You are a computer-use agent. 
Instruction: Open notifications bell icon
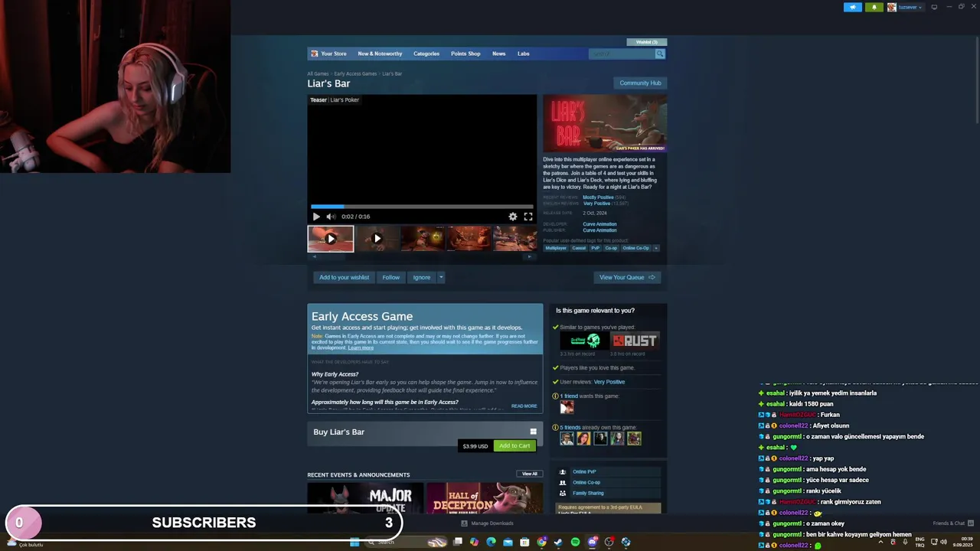point(874,7)
